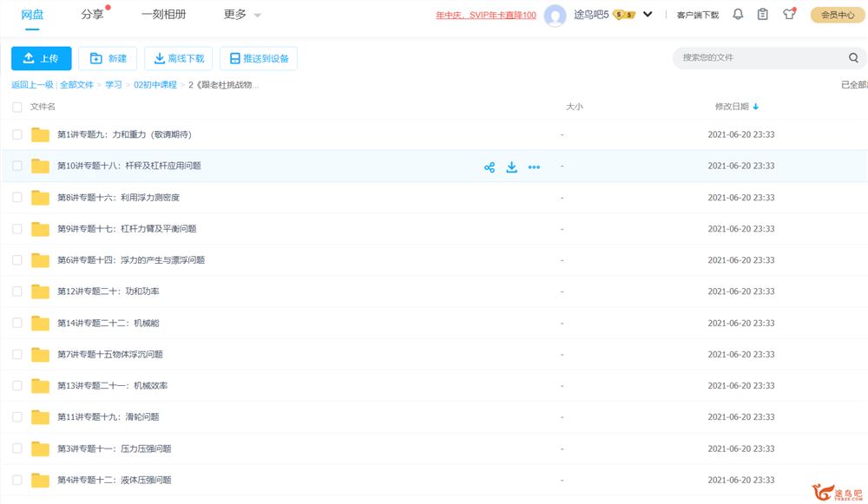
Task: Open folder 第8讲专题十六：利用浮力测密度
Action: click(x=118, y=198)
